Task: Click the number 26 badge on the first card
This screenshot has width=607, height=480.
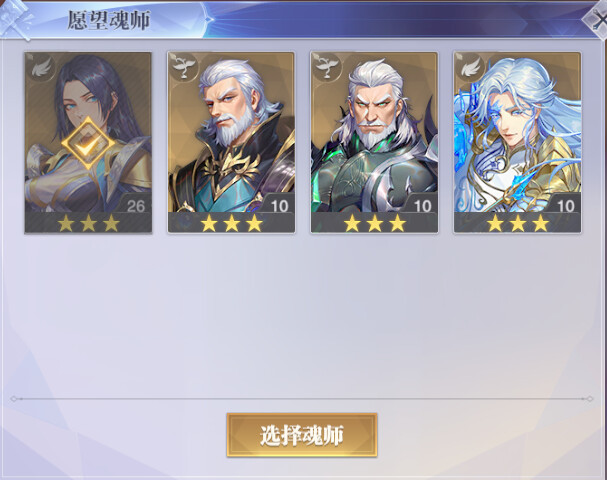Action: tap(135, 205)
